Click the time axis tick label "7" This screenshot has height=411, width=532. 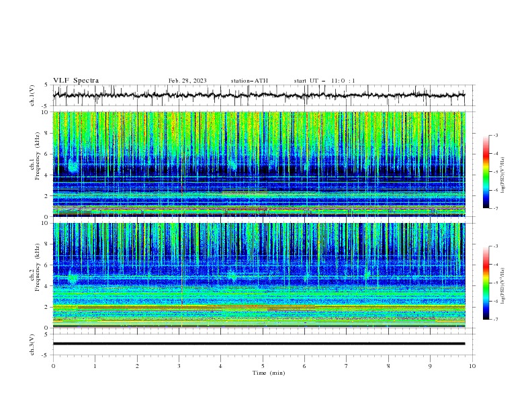click(x=347, y=366)
